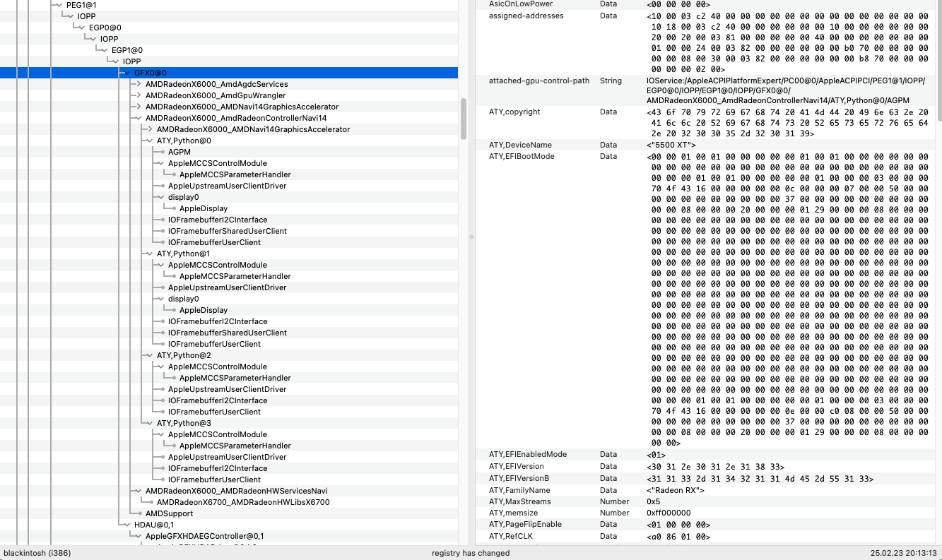Click the device tree's vertical scrollbar
The width and height of the screenshot is (942, 560).
(464, 119)
